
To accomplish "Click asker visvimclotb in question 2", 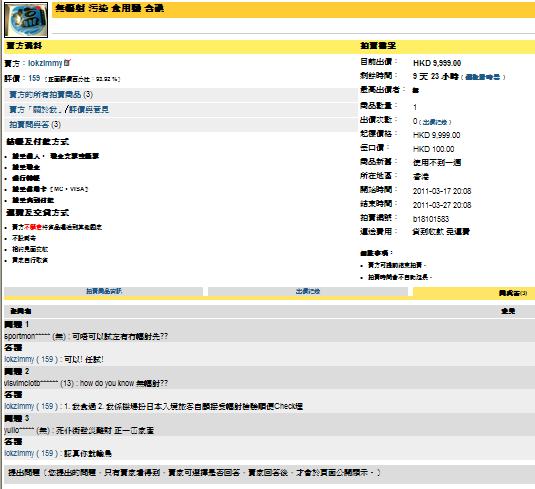I will pyautogui.click(x=31, y=383).
